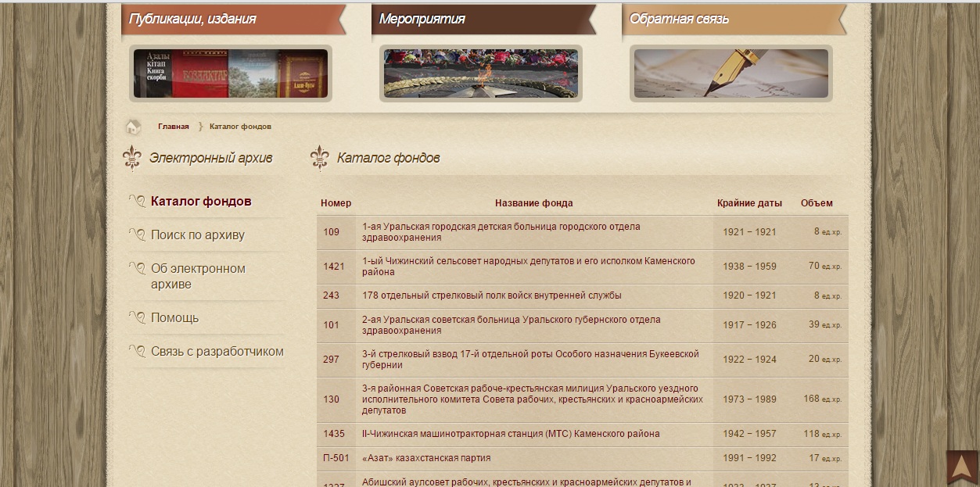Image resolution: width=980 pixels, height=487 pixels.
Task: Click the swirl icon next to Поиск по архиву
Action: click(x=137, y=235)
